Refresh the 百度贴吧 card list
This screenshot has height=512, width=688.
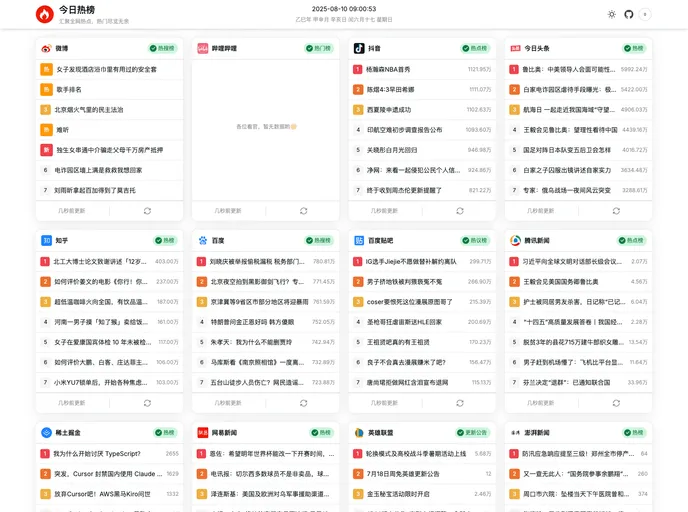(460, 403)
